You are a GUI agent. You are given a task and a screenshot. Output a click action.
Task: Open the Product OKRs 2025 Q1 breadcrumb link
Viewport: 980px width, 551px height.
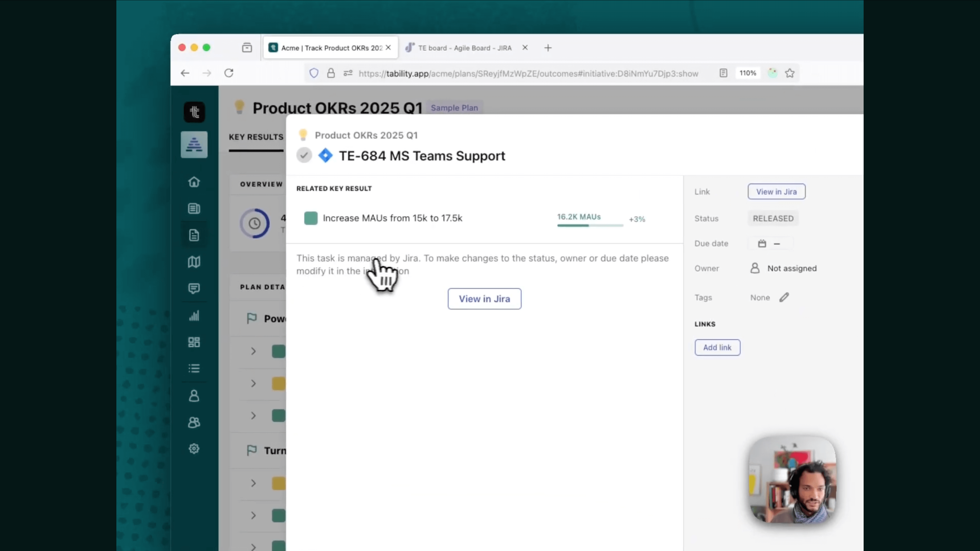coord(366,135)
